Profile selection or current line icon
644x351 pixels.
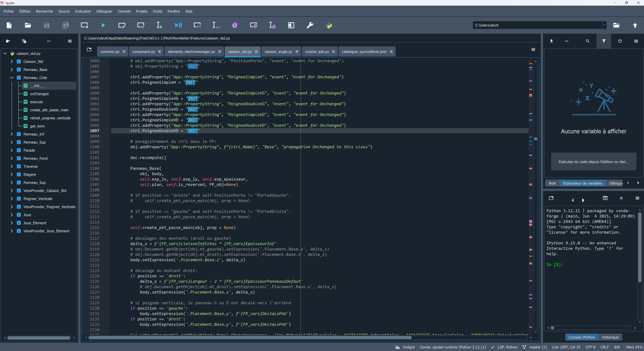[272, 25]
